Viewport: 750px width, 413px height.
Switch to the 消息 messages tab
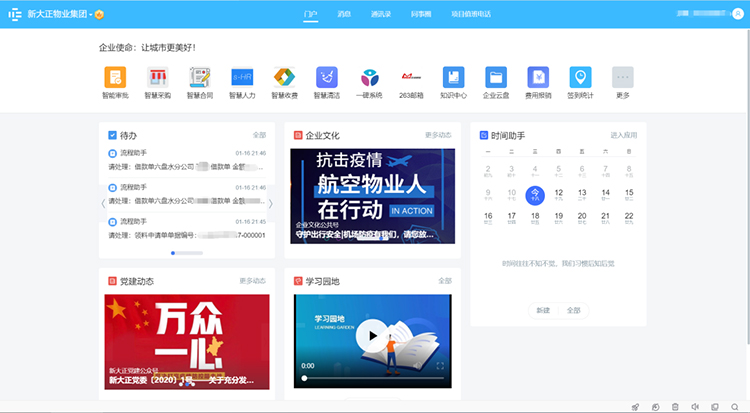click(x=344, y=15)
